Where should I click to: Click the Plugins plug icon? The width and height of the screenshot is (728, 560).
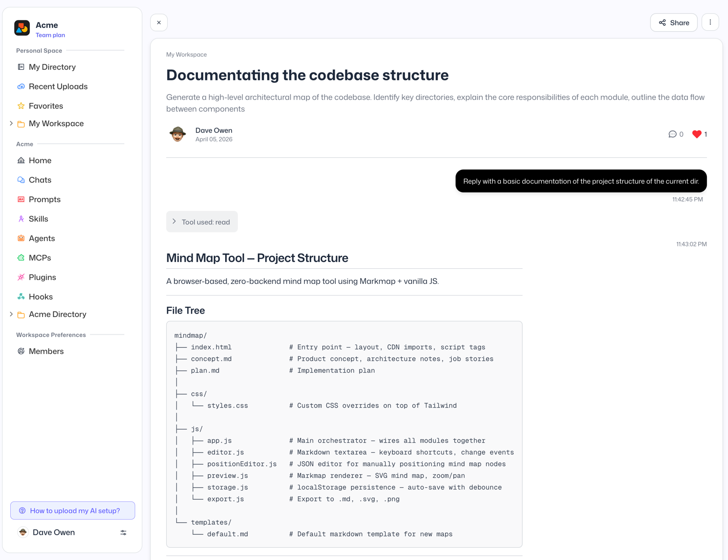(21, 277)
